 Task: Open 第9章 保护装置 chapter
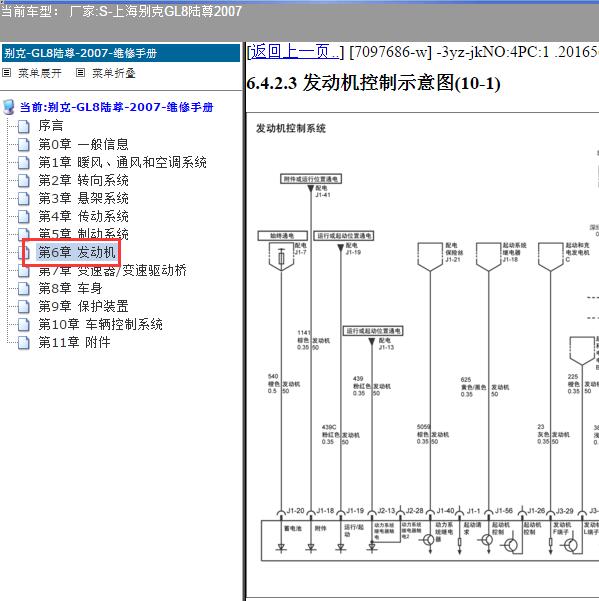tap(83, 306)
